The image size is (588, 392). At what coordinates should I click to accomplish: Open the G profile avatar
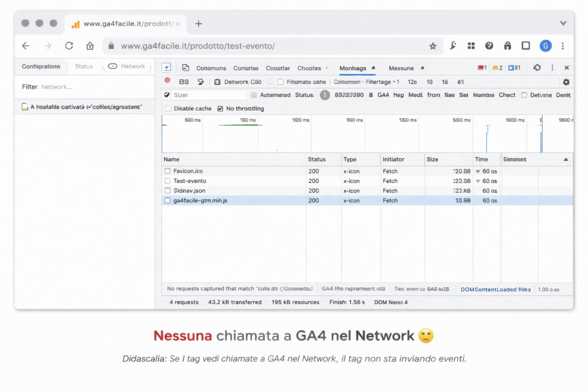(x=546, y=46)
